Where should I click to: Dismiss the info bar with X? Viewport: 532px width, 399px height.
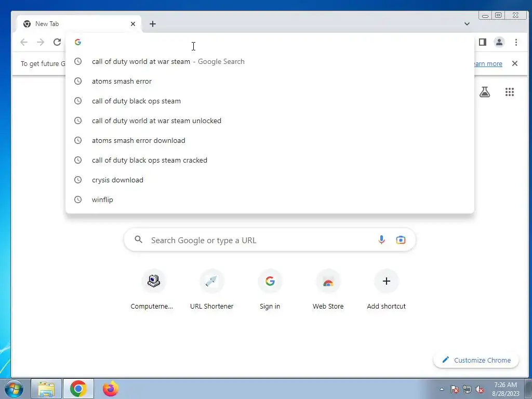click(x=515, y=63)
